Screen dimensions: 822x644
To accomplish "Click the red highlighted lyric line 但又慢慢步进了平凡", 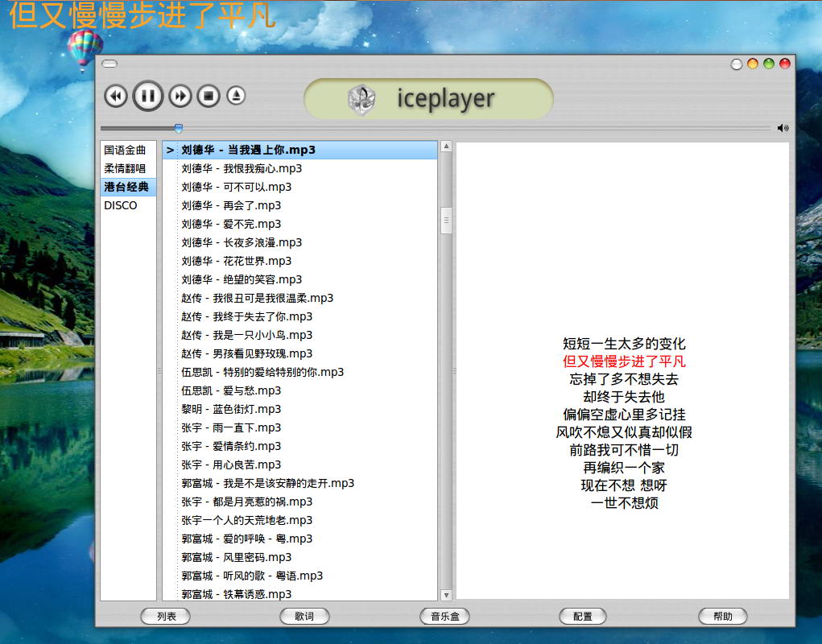I will (x=624, y=361).
